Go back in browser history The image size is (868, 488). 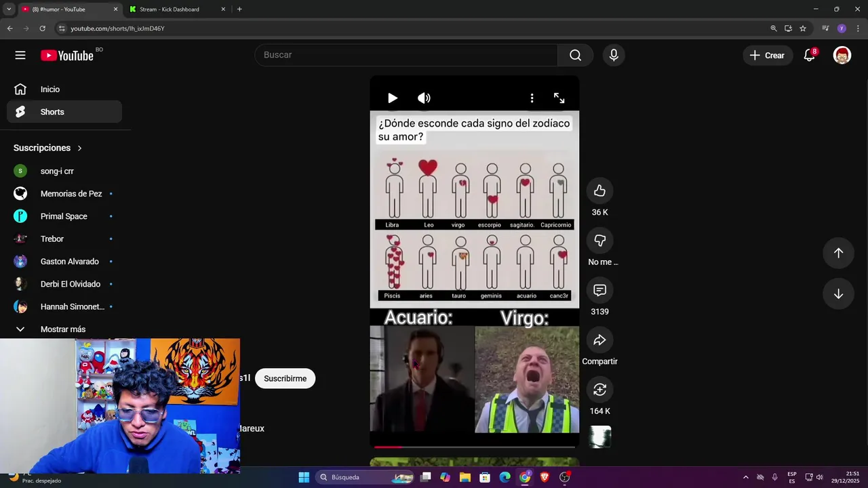(x=9, y=28)
